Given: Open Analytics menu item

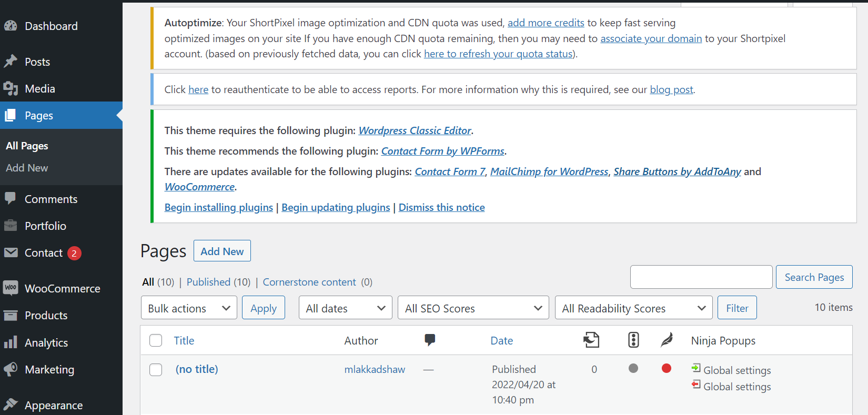Looking at the screenshot, I should pos(46,342).
